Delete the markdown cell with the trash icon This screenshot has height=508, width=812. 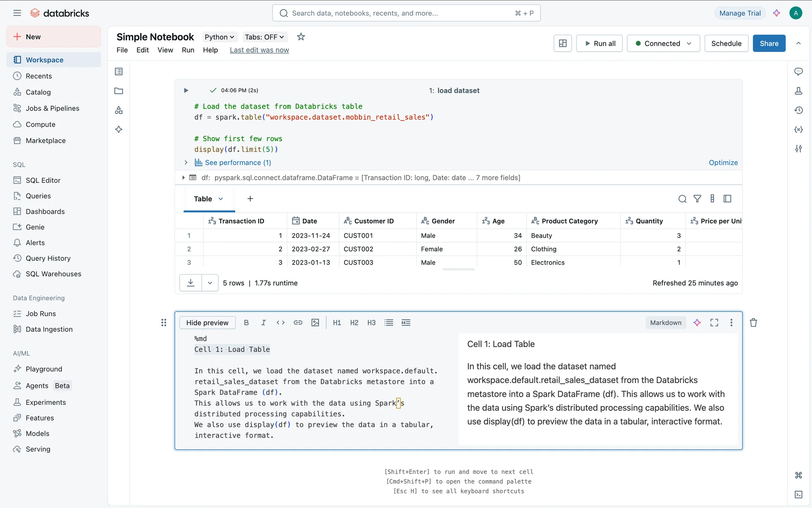[753, 323]
